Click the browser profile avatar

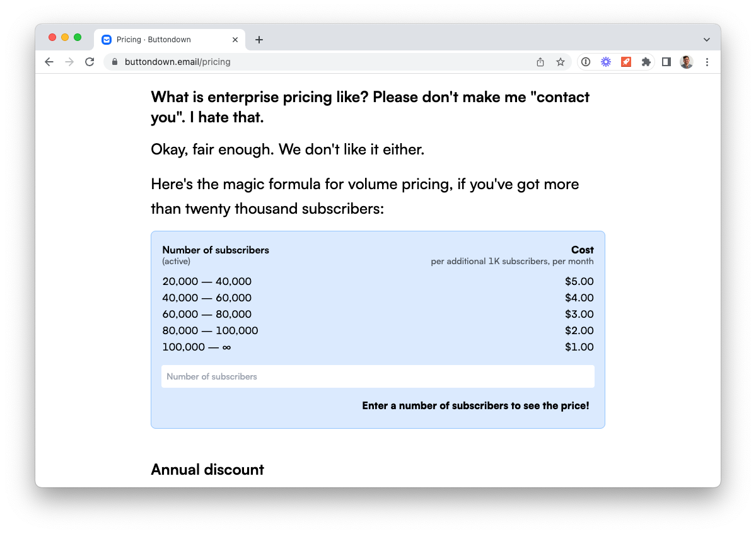(687, 62)
